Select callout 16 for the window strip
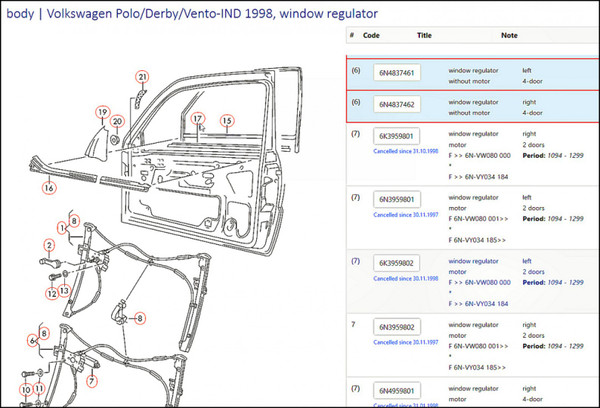600x408 pixels. click(48, 187)
